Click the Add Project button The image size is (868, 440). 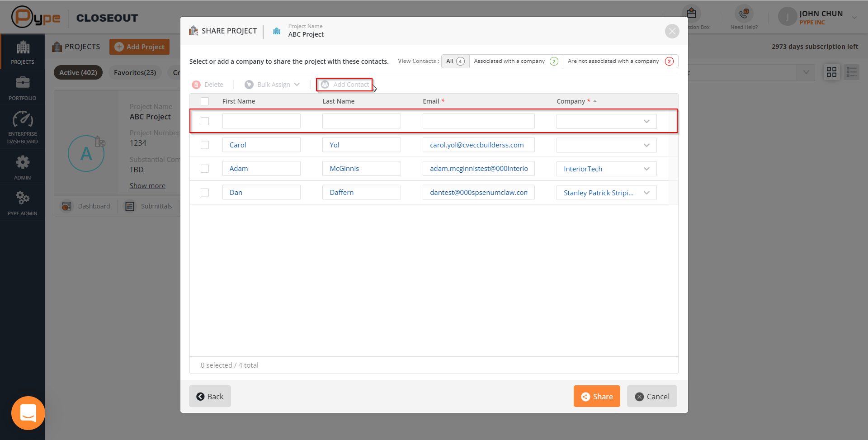click(139, 47)
